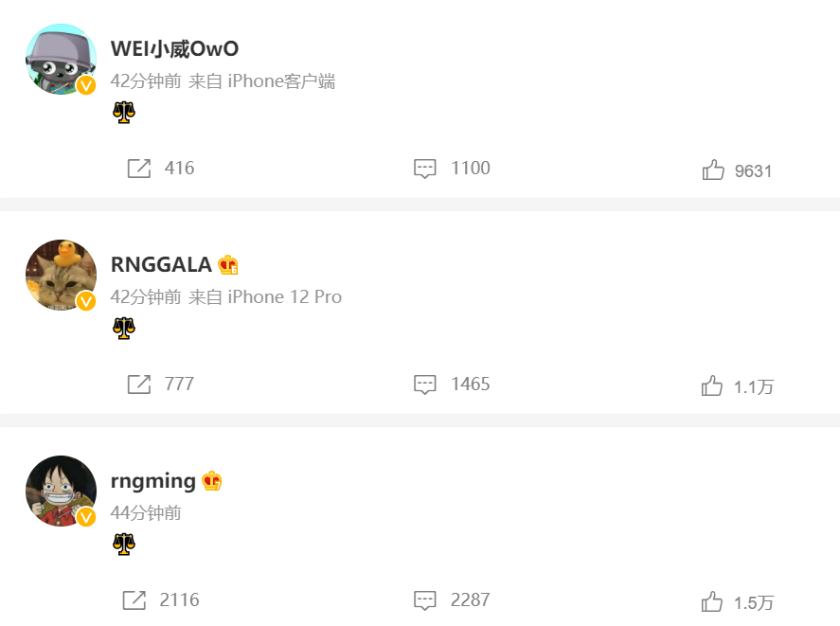Open rngming's Luffy avatar picture

[61, 491]
